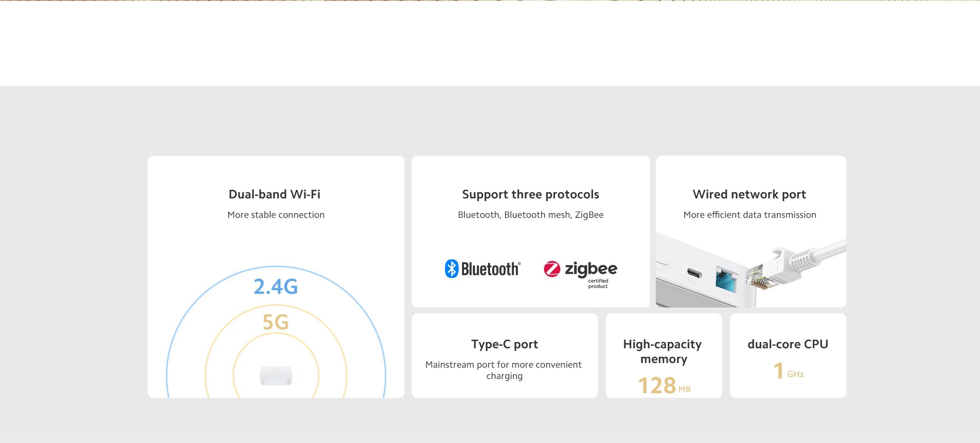Click 'Mainstream port for more convenient charging' text

[504, 370]
